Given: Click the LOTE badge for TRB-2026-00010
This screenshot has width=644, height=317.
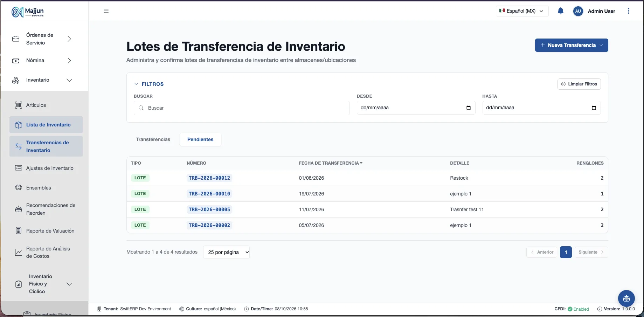Looking at the screenshot, I should pyautogui.click(x=140, y=194).
